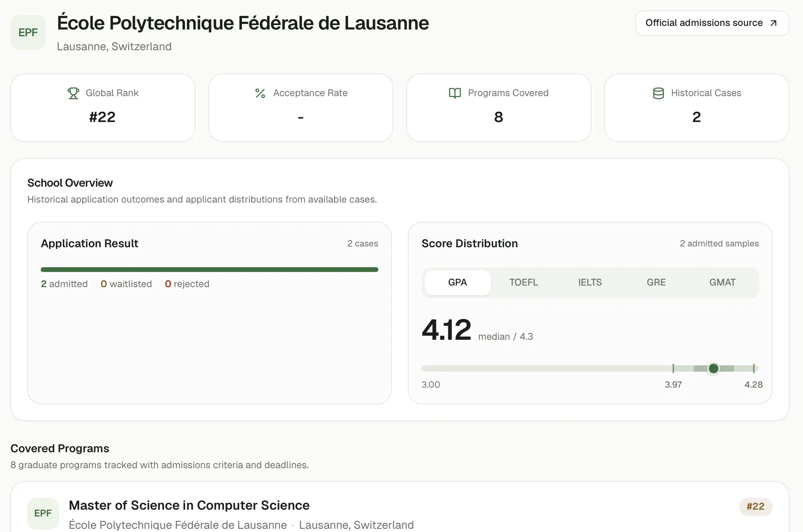
Task: Click the percent icon beside Acceptance Rate
Action: [260, 93]
